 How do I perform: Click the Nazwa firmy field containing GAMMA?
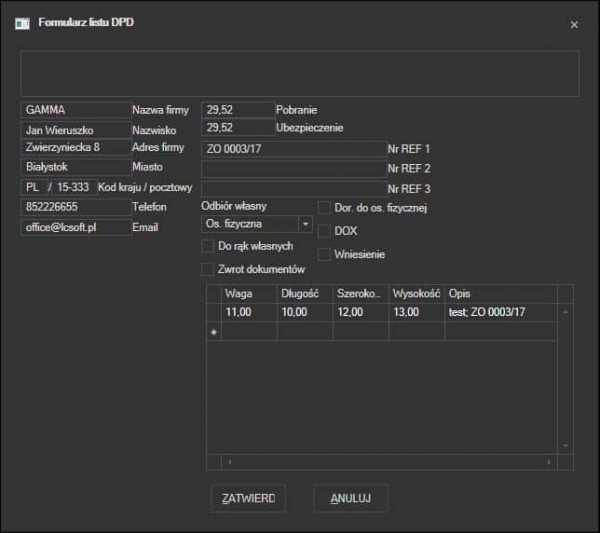pos(76,110)
